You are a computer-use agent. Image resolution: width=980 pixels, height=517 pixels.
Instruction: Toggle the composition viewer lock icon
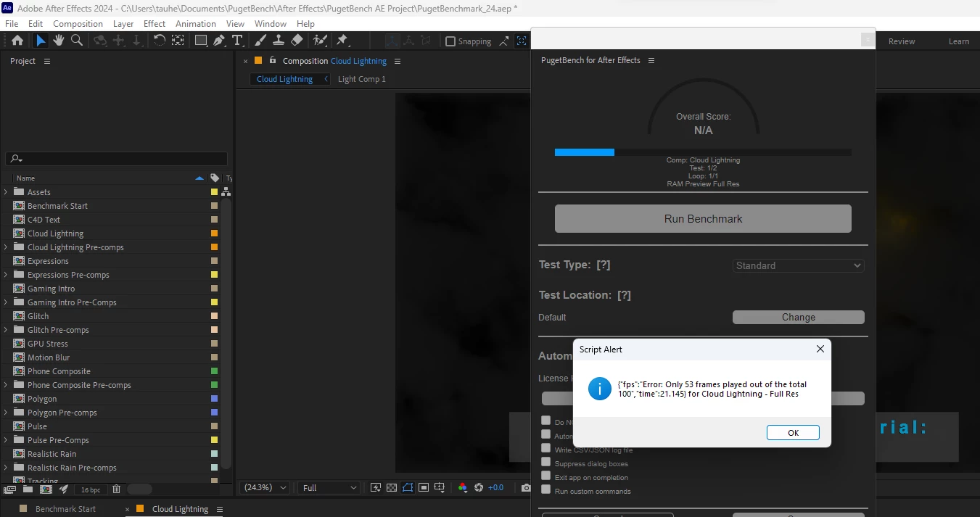click(x=273, y=61)
